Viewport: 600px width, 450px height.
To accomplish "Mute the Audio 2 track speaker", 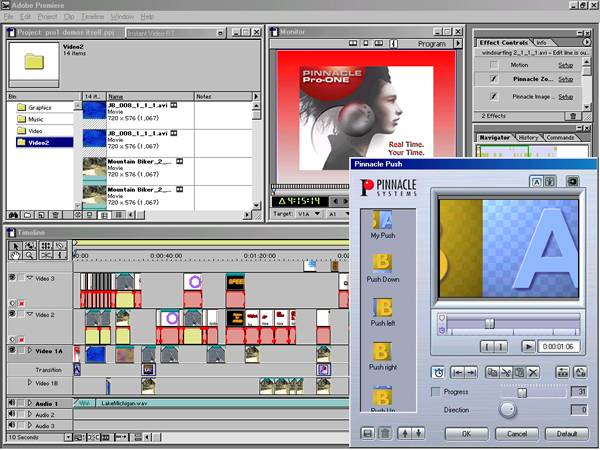I will (12, 414).
